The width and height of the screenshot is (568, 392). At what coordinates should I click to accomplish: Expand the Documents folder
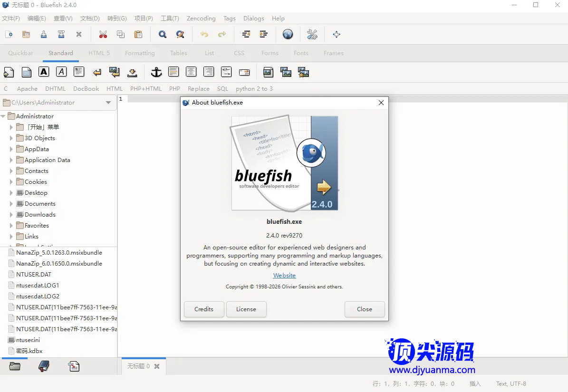[x=11, y=204]
